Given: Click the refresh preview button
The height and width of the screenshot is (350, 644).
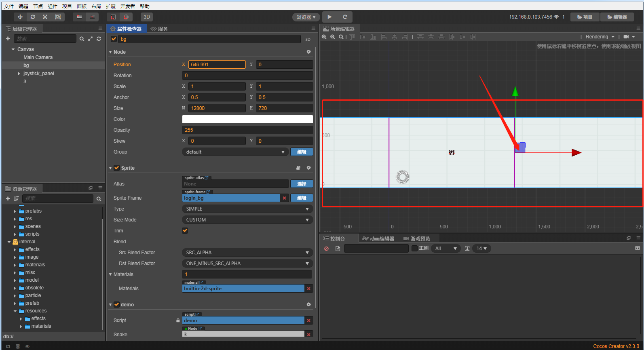Looking at the screenshot, I should point(345,17).
